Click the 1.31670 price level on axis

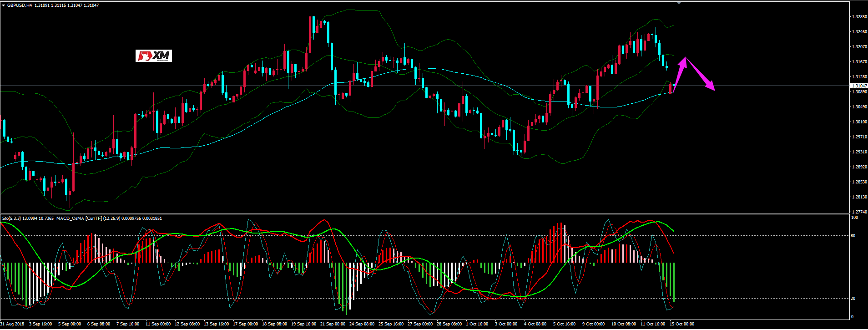pyautogui.click(x=859, y=62)
